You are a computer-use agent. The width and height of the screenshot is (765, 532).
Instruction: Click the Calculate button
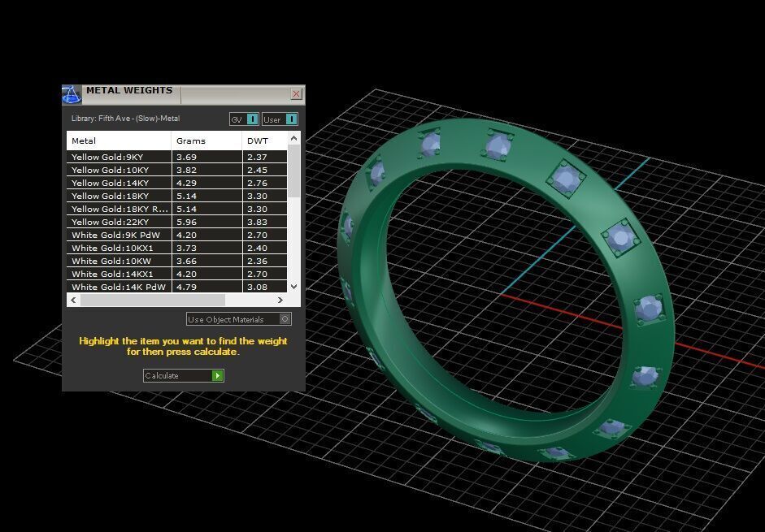pos(184,375)
